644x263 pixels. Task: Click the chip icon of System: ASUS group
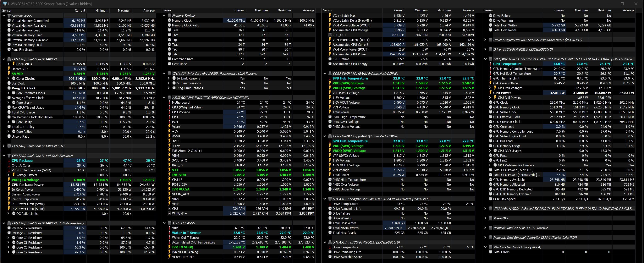pos(9,16)
